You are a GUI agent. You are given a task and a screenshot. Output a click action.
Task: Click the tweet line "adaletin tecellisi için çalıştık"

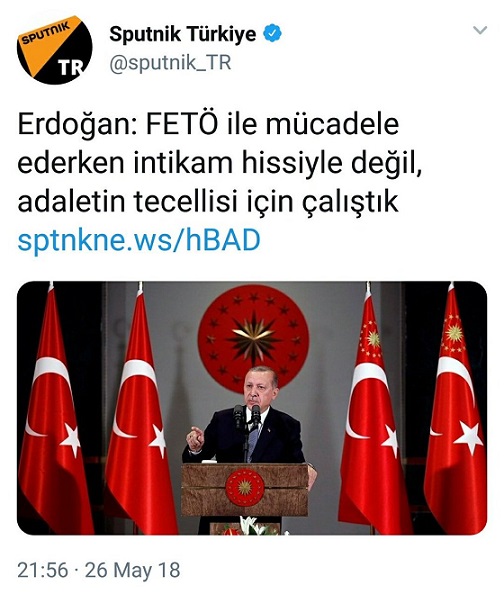(x=208, y=202)
